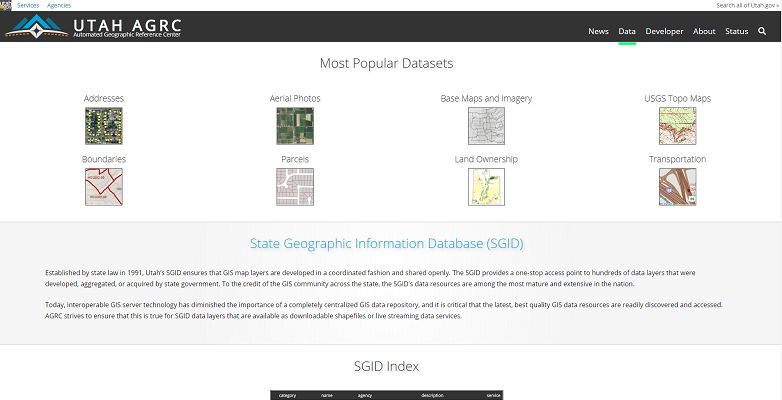This screenshot has height=400, width=782.
Task: Open the Transportation dataset thumbnail
Action: pos(678,187)
